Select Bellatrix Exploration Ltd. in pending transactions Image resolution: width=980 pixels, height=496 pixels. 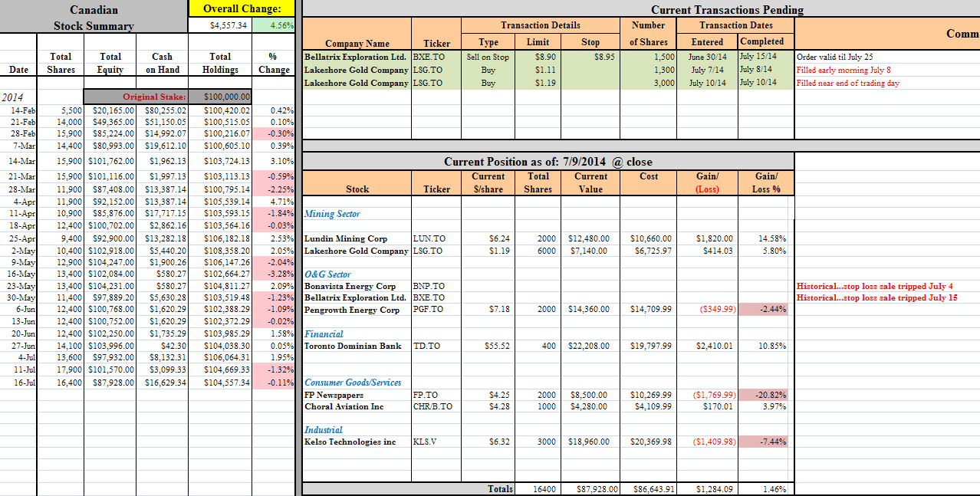coord(356,57)
